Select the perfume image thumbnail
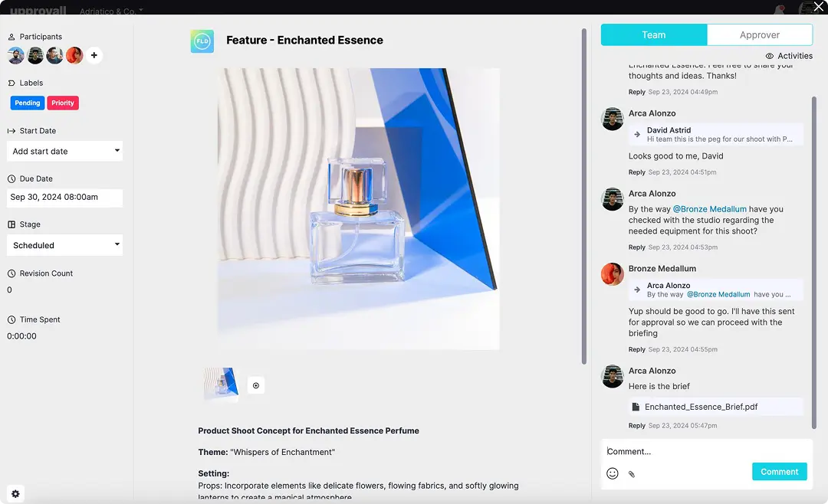 click(221, 385)
